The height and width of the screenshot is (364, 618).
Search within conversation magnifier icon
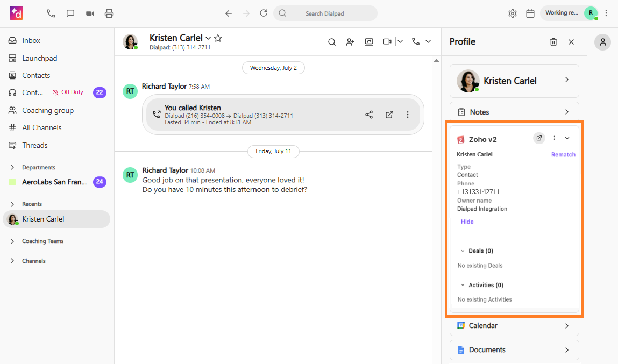pyautogui.click(x=332, y=42)
